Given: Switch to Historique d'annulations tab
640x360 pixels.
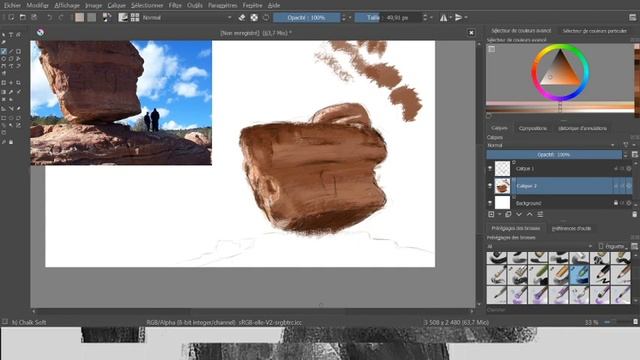Looking at the screenshot, I should 582,128.
